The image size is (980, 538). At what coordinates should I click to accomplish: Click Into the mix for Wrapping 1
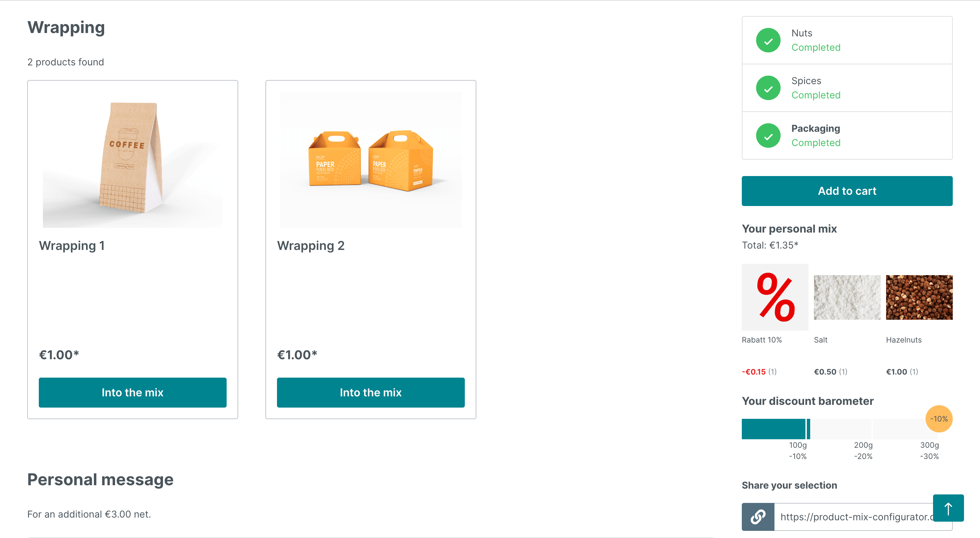132,392
